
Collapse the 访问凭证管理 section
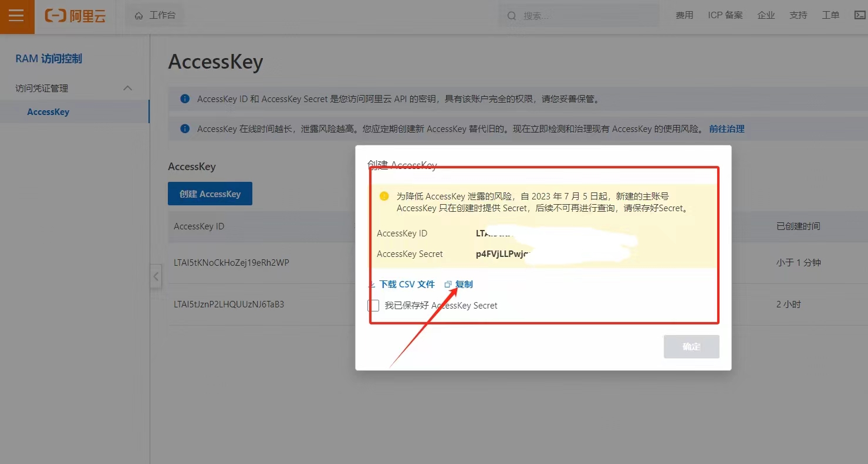pos(127,88)
